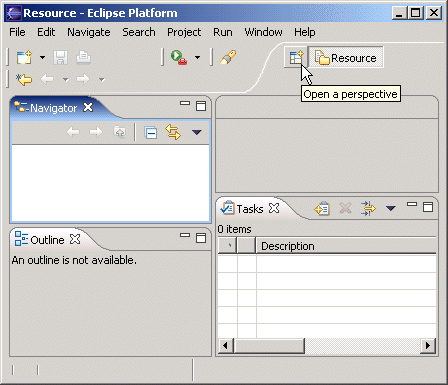Click the New wizard icon in toolbar
Viewport: 448px width, 385px height.
[24, 57]
